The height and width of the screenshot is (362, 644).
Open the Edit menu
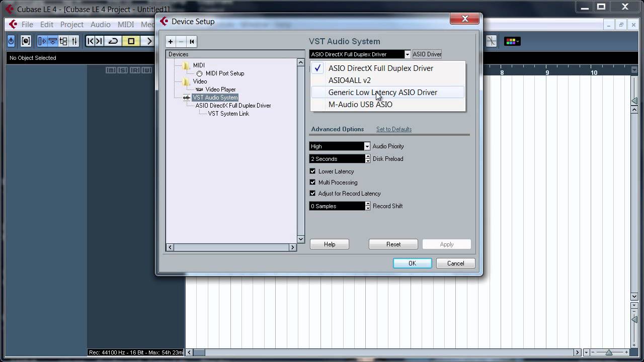tap(47, 24)
